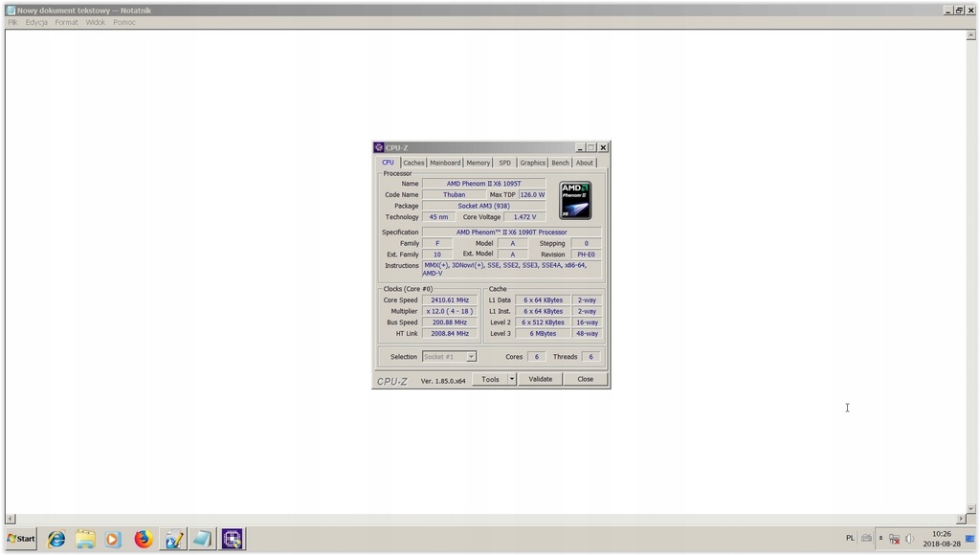Click the Multiplier value 'x 12.0 ( 4 - 18 )'
The height and width of the screenshot is (555, 980).
(450, 311)
